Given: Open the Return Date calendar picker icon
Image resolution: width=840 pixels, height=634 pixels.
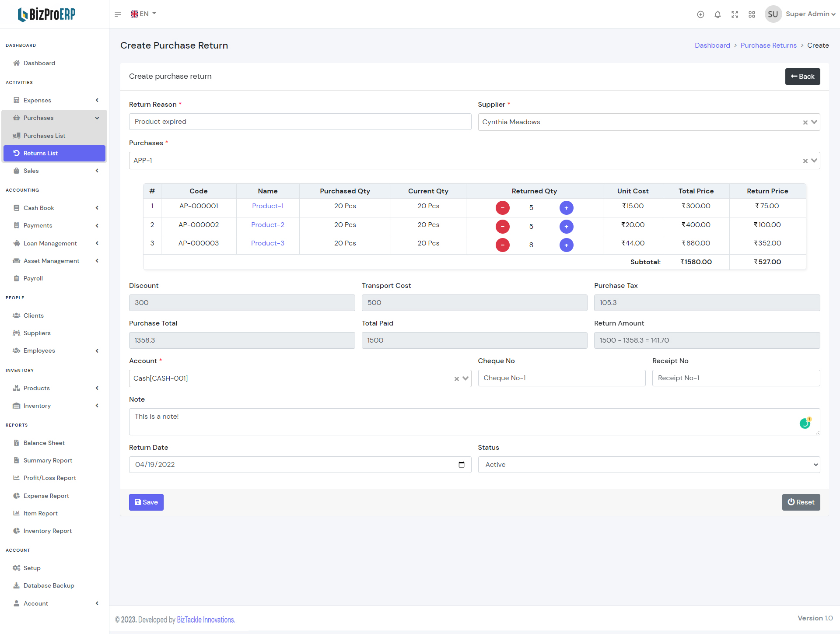Looking at the screenshot, I should 461,465.
